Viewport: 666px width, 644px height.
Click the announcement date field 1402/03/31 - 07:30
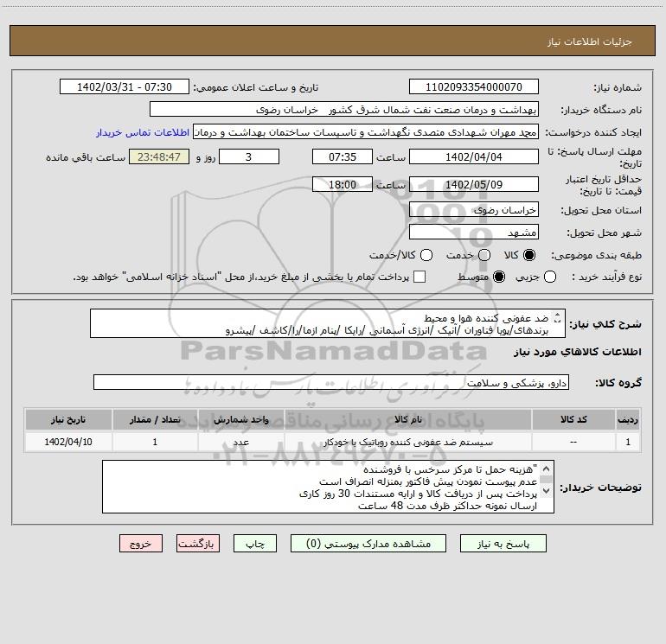125,86
